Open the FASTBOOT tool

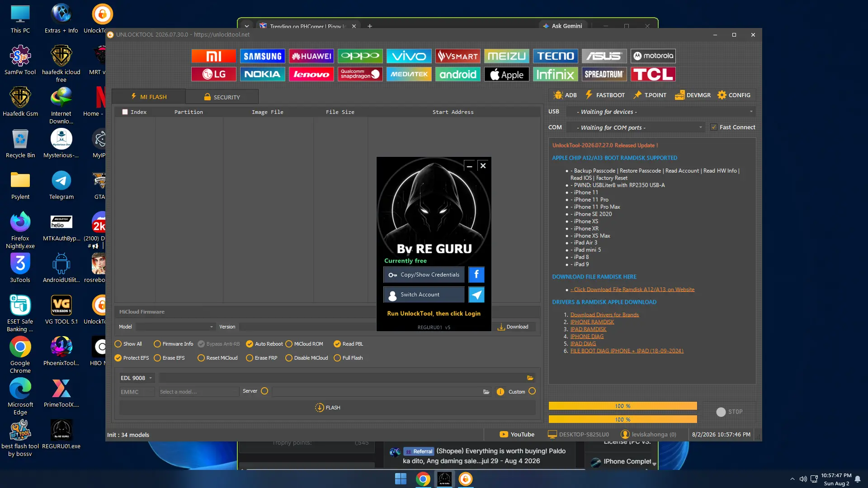(605, 95)
